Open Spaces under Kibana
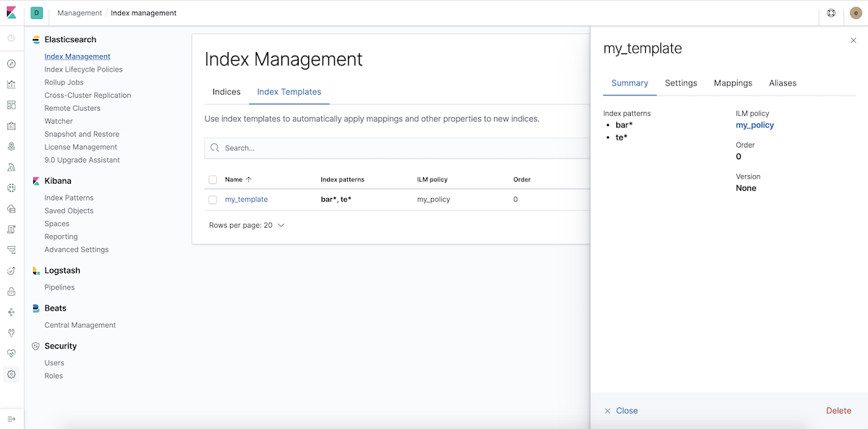The image size is (868, 429). [56, 224]
